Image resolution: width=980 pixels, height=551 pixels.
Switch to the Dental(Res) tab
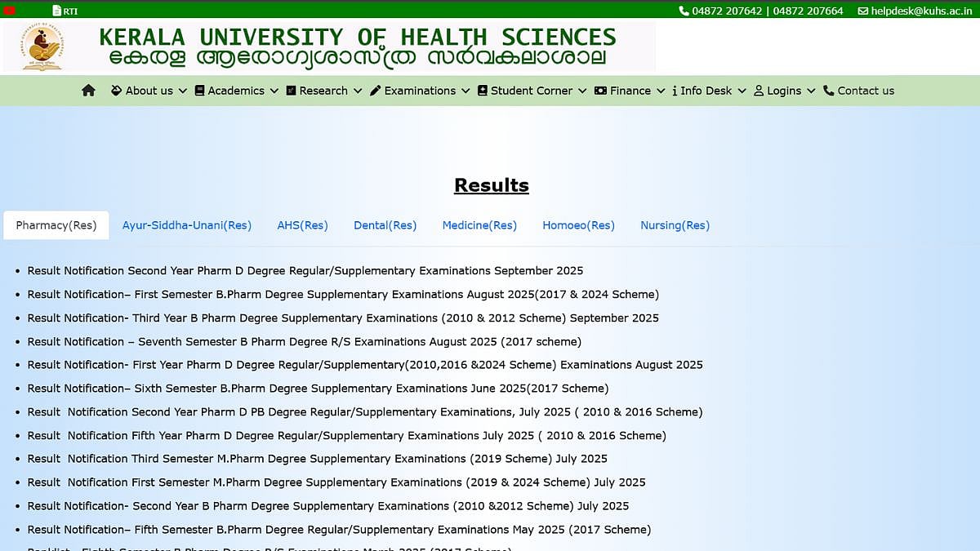click(x=385, y=224)
